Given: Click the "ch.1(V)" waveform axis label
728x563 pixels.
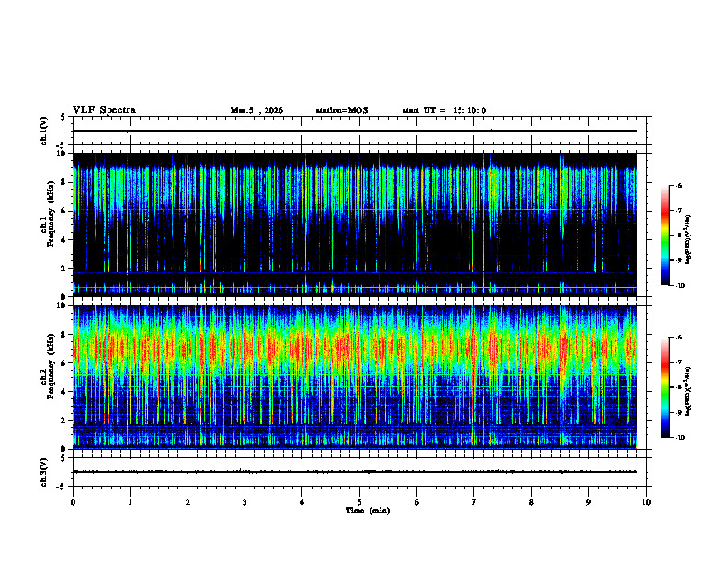Looking at the screenshot, I should (44, 131).
